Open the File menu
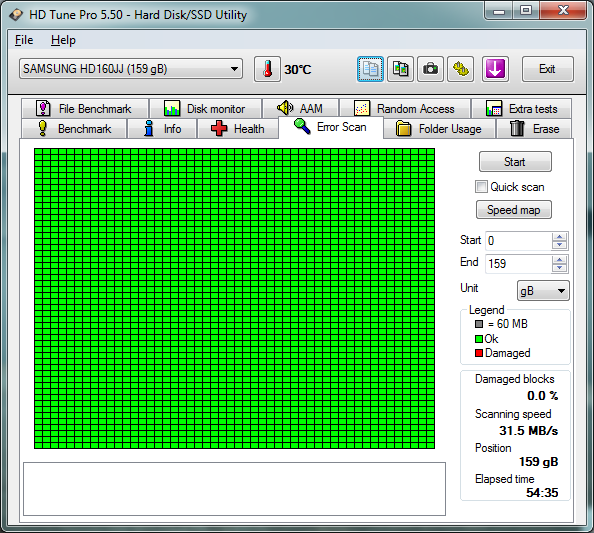 pyautogui.click(x=24, y=40)
